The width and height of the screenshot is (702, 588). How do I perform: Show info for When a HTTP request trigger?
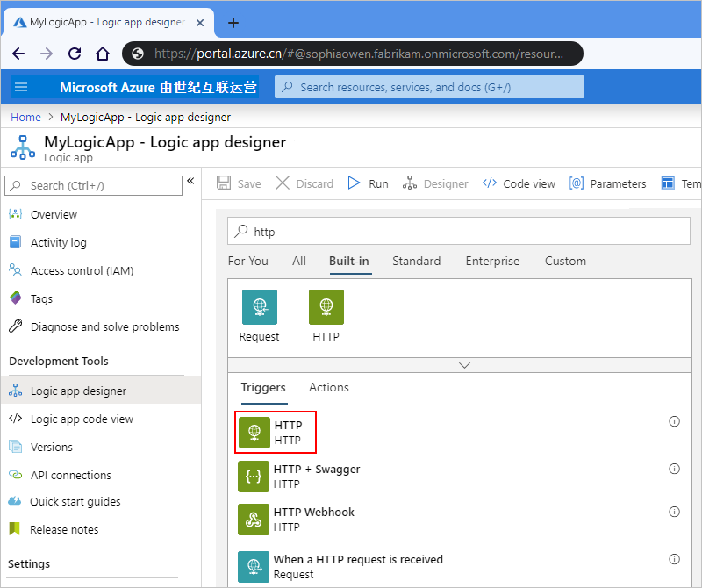click(674, 559)
